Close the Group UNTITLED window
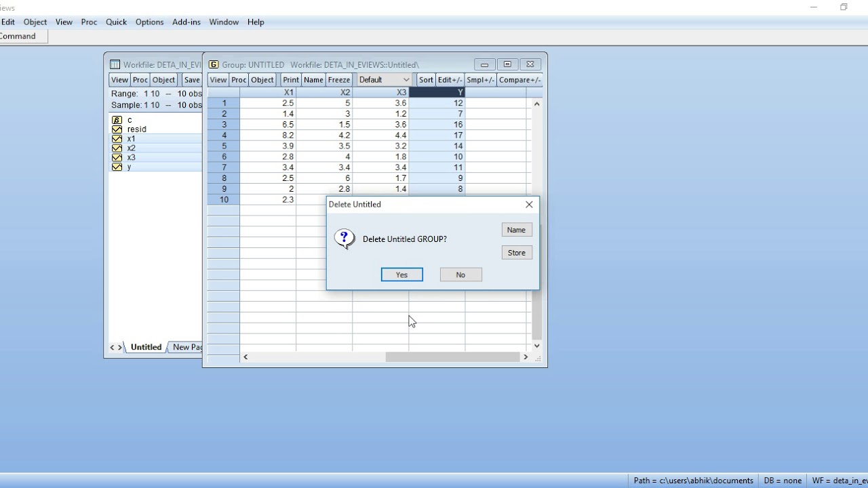 [x=530, y=64]
